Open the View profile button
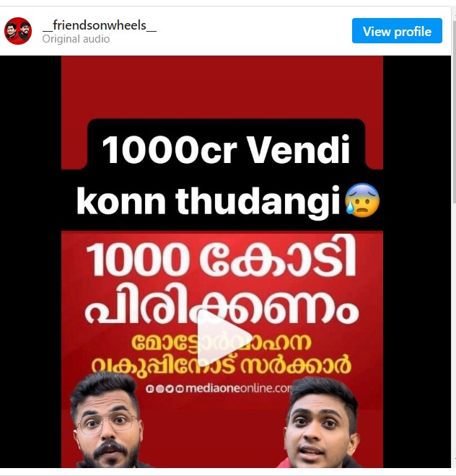Viewport: 456px width, 476px height. (397, 31)
